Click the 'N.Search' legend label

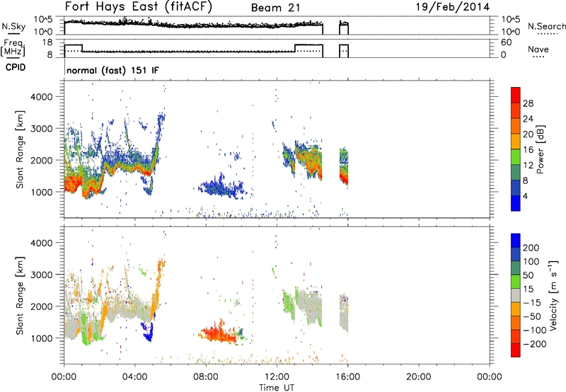(x=546, y=26)
